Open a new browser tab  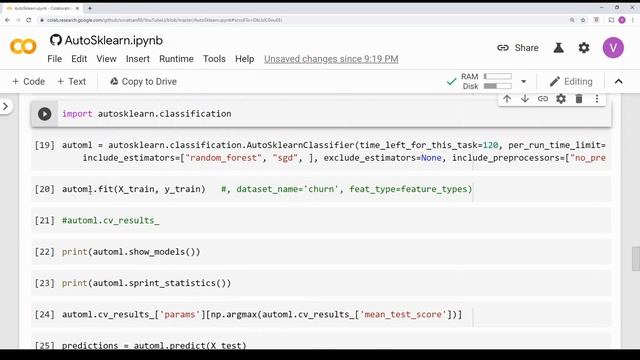(x=90, y=8)
